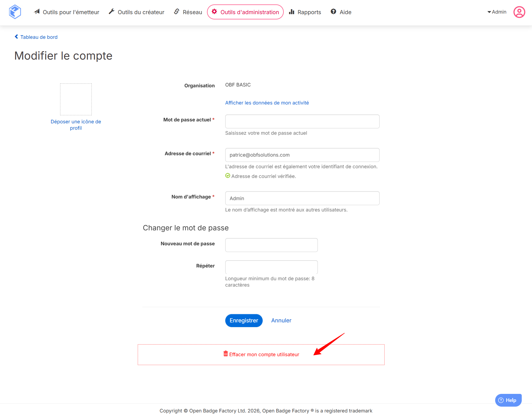Expand the Admin dropdown menu
This screenshot has width=532, height=418.
(497, 12)
